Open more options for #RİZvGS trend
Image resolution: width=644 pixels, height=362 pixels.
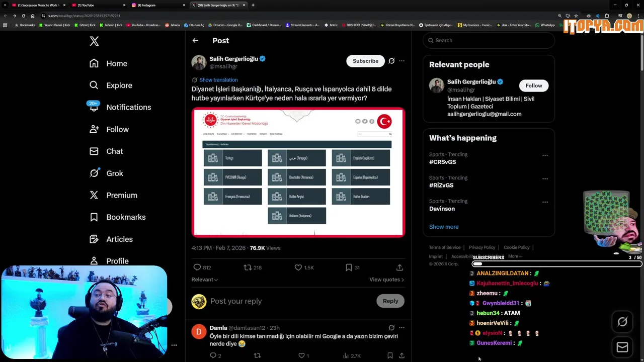[x=545, y=178]
